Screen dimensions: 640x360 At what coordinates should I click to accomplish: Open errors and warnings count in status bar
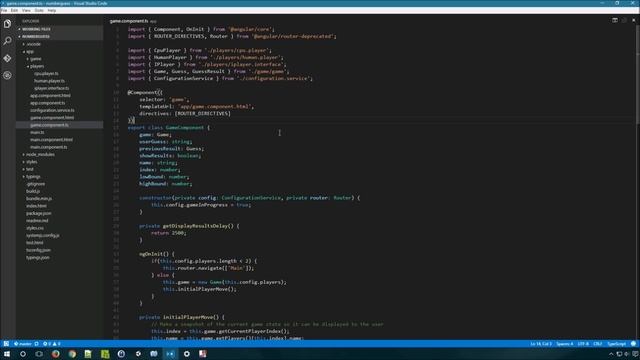pos(51,344)
